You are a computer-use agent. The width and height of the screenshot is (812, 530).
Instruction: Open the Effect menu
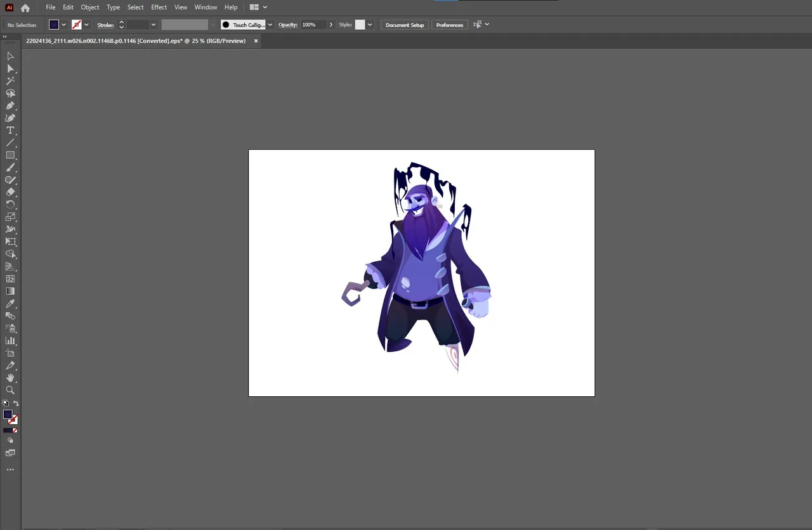tap(159, 8)
